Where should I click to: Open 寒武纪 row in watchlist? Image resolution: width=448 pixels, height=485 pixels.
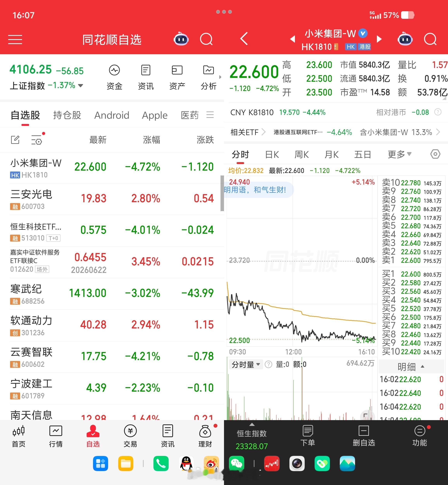[x=112, y=294]
